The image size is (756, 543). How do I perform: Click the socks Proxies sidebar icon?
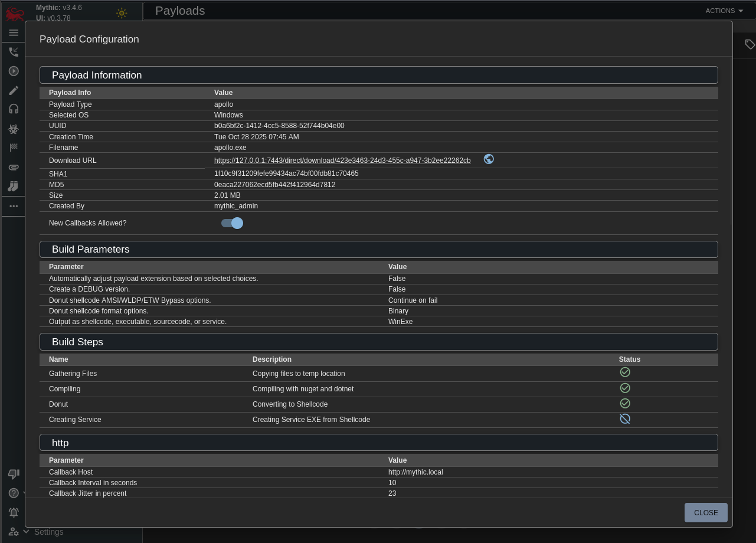(14, 187)
